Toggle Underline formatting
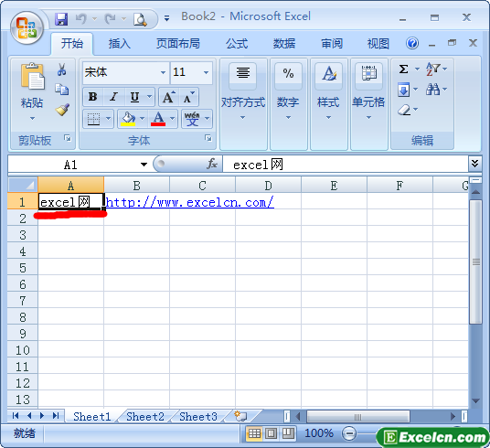490x448 pixels. coord(134,97)
